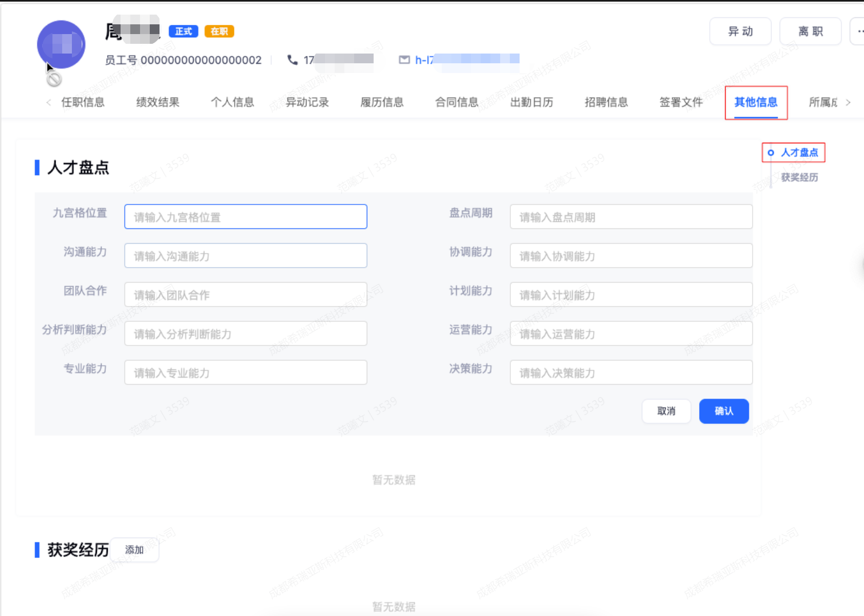Click the employee avatar image
Viewport: 864px width, 616px height.
coord(61,44)
